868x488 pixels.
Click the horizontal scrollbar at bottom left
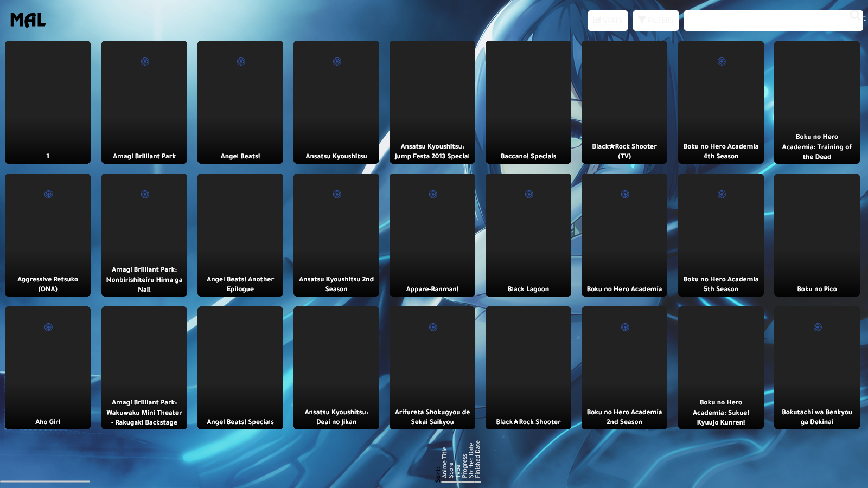(x=45, y=481)
